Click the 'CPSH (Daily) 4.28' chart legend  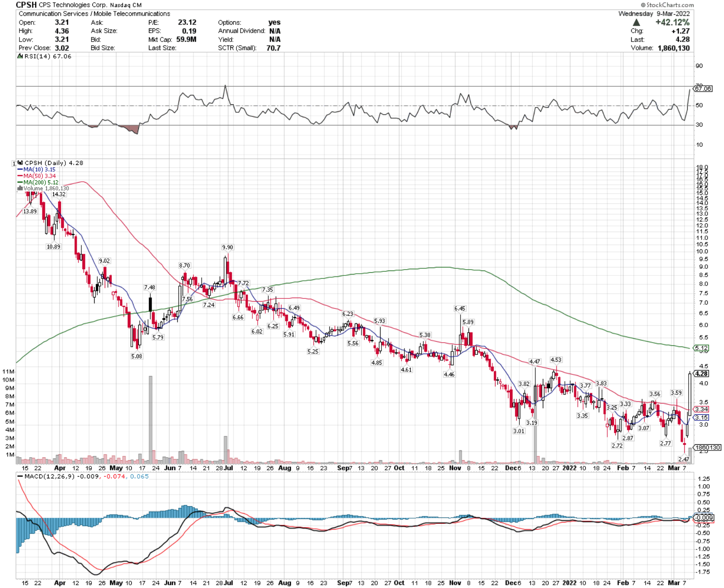(54, 163)
